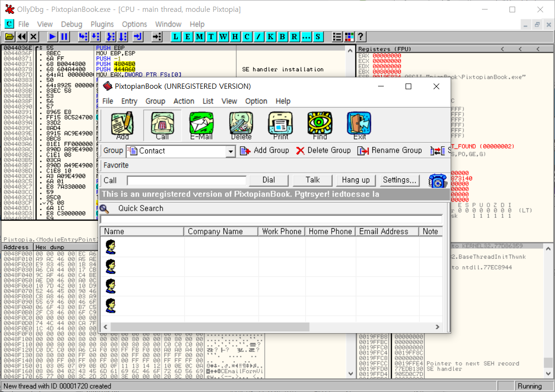Click the Print icon in PixtopianBook
This screenshot has width=555, height=392.
tap(281, 125)
